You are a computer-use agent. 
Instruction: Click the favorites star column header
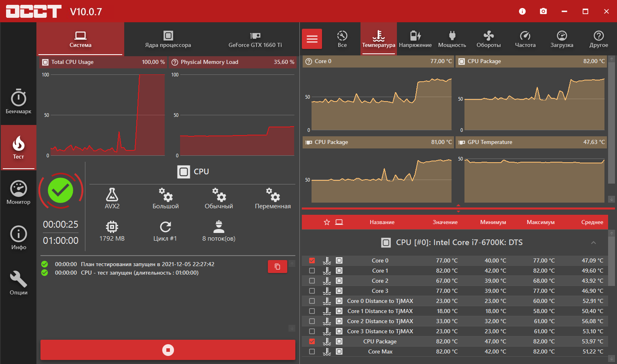tap(327, 222)
